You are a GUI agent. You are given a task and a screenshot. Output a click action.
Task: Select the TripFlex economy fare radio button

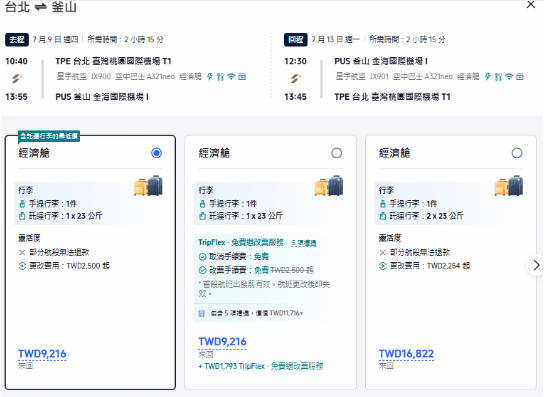coord(337,153)
